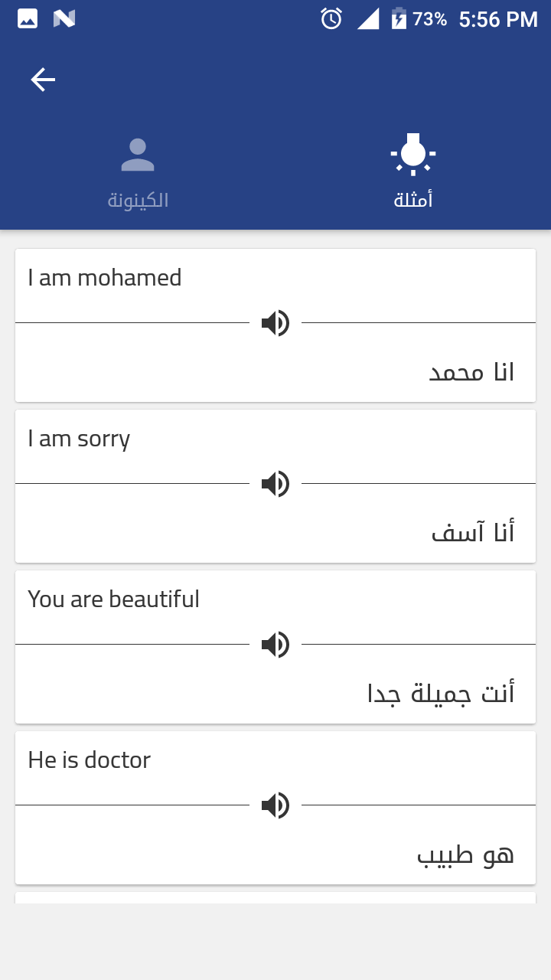Play audio for "I am mohamed"
The width and height of the screenshot is (551, 980).
(x=275, y=323)
